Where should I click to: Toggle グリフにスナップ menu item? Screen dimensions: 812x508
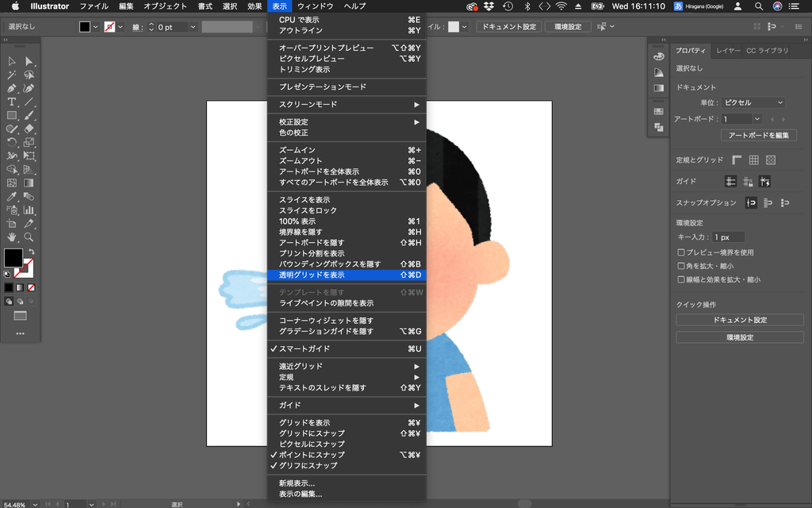click(347, 465)
